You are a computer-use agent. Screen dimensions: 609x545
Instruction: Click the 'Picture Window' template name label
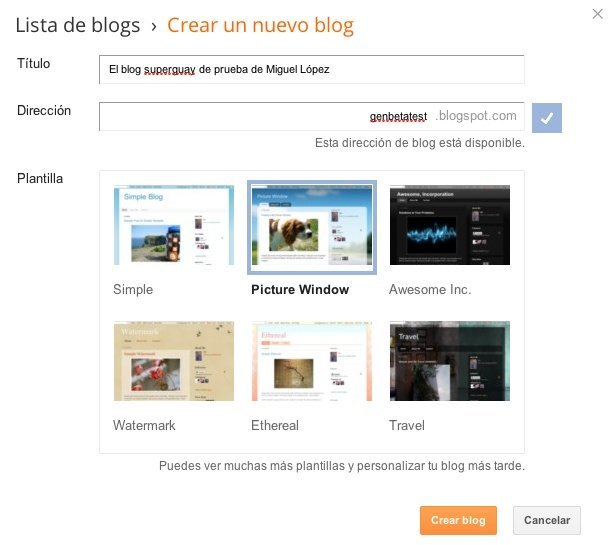point(300,289)
